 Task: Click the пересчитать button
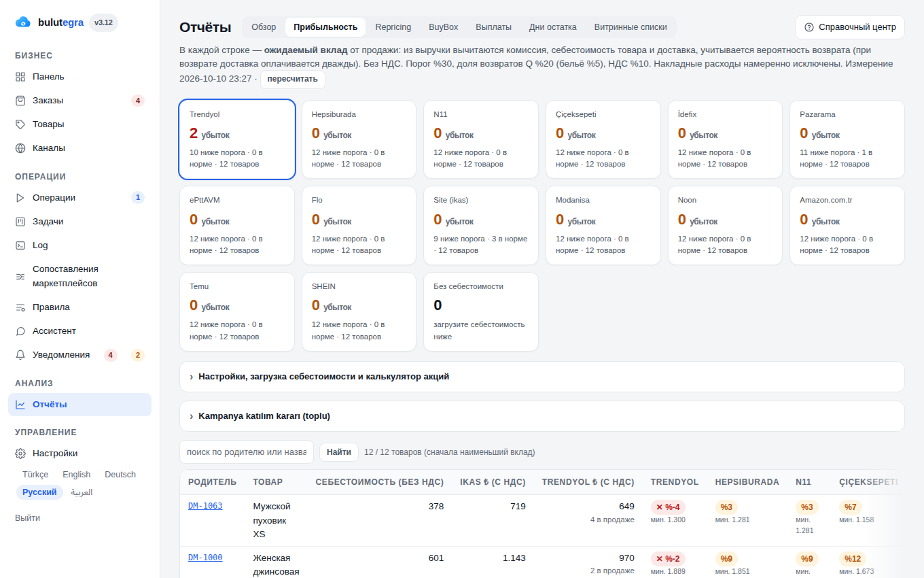click(293, 79)
